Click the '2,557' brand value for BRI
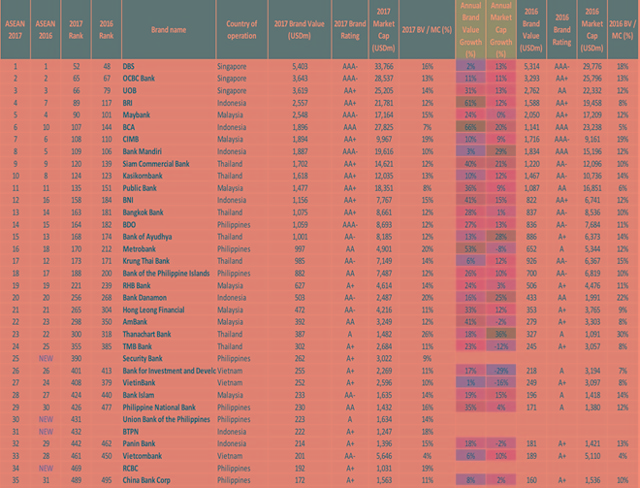The height and width of the screenshot is (488, 640). tap(300, 103)
